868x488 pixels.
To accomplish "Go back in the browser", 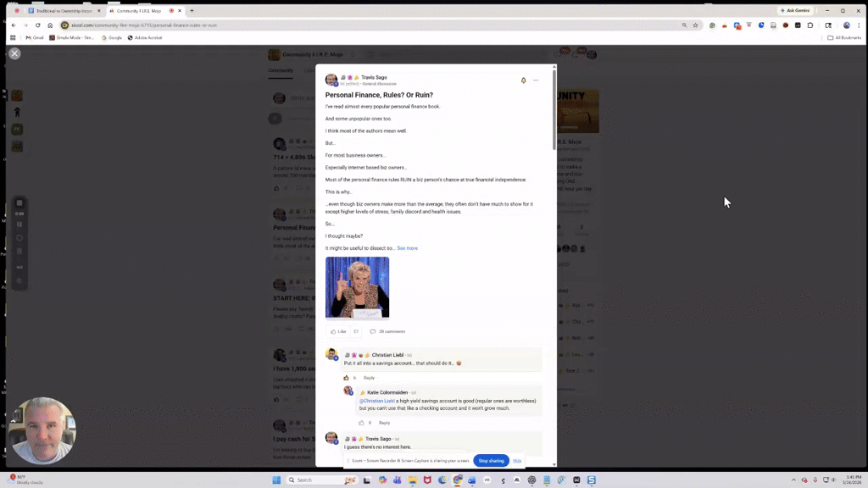I will click(x=14, y=25).
